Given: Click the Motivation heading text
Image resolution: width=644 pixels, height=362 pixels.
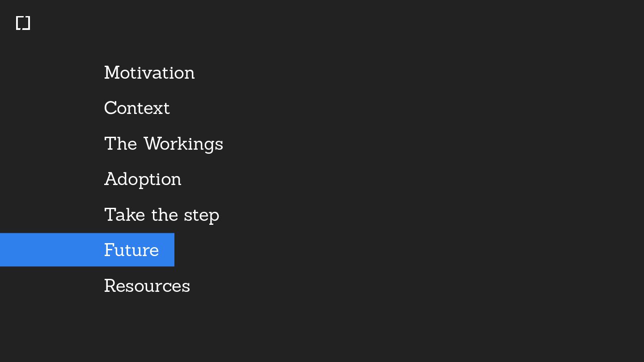Looking at the screenshot, I should point(149,73).
